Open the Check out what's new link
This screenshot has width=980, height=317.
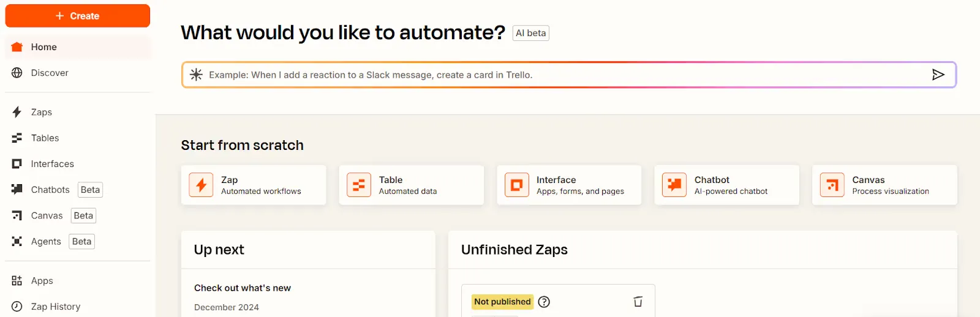tap(243, 288)
